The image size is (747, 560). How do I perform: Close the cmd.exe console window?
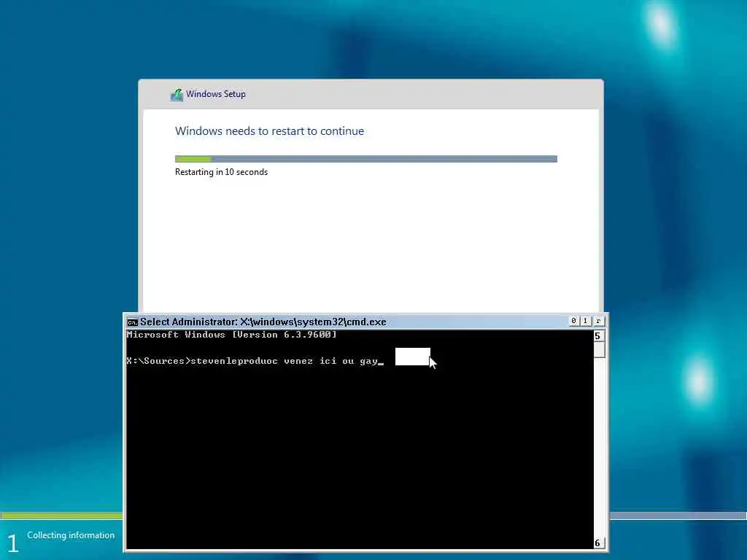click(x=598, y=321)
